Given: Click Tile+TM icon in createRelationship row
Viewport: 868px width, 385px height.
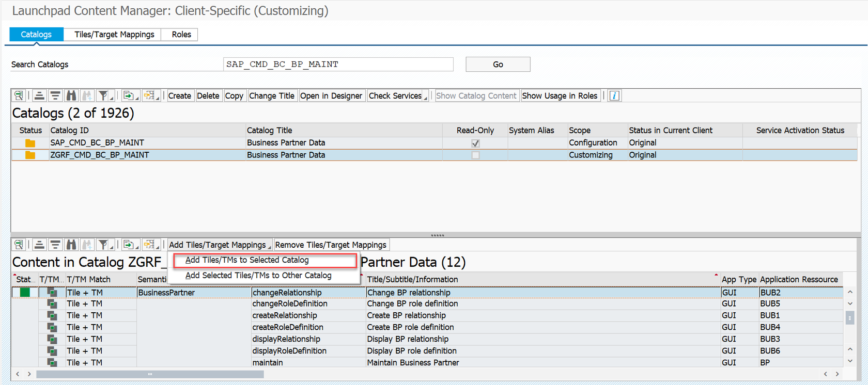Looking at the screenshot, I should pos(52,315).
